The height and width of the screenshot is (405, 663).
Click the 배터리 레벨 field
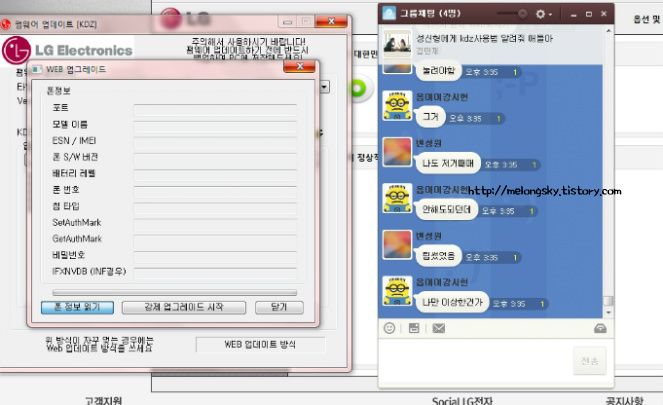pos(215,174)
